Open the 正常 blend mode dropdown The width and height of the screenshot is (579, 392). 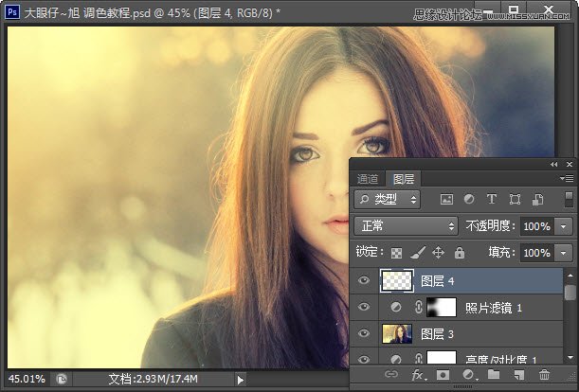click(406, 226)
